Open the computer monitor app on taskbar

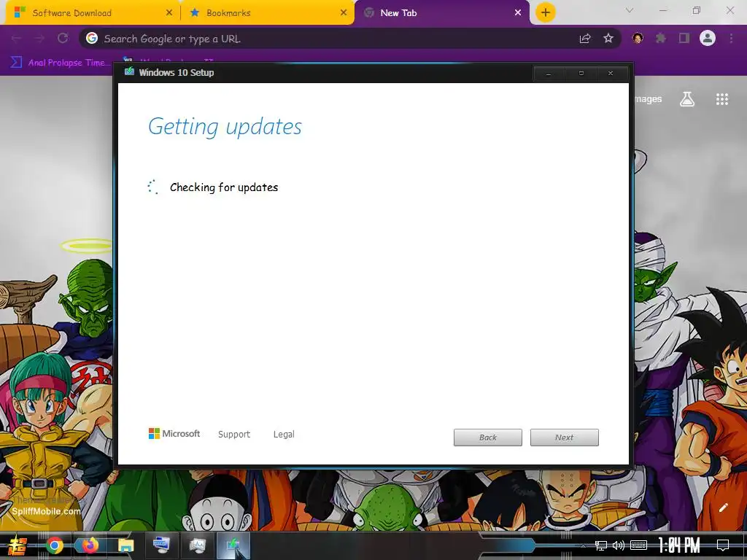161,545
